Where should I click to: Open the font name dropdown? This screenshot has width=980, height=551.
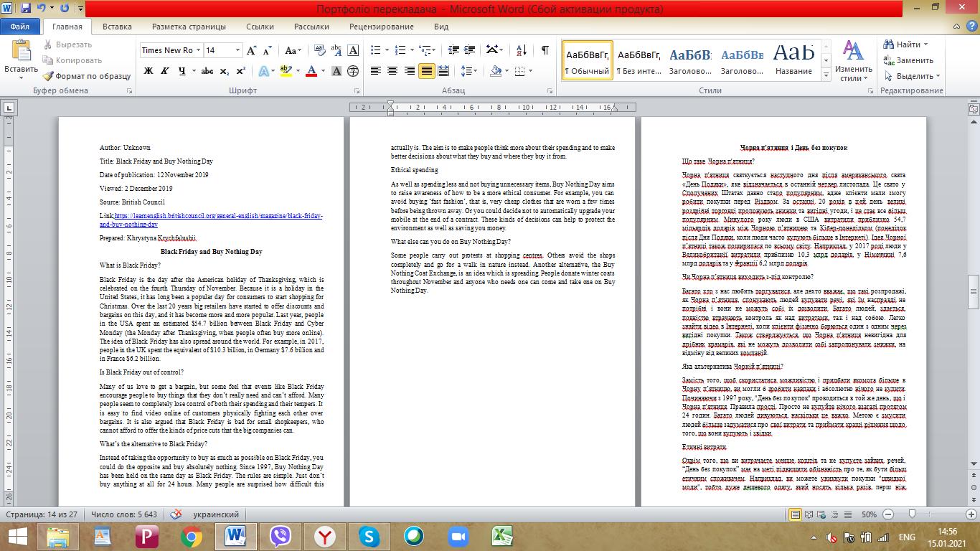[x=197, y=50]
